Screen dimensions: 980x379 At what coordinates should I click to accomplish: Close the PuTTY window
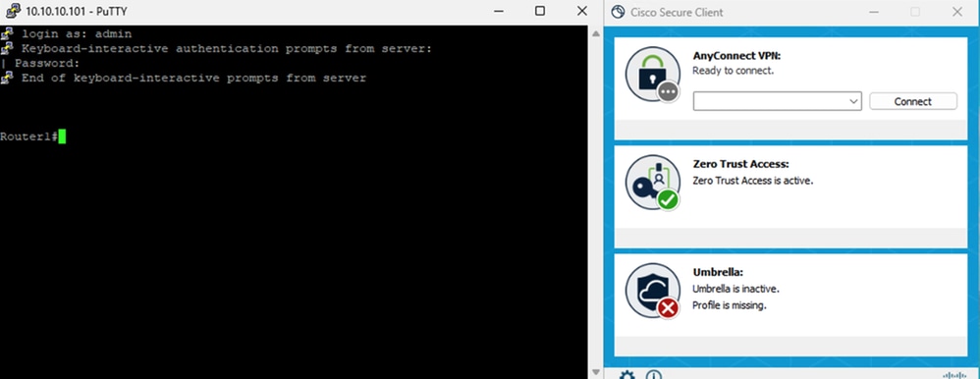tap(581, 11)
